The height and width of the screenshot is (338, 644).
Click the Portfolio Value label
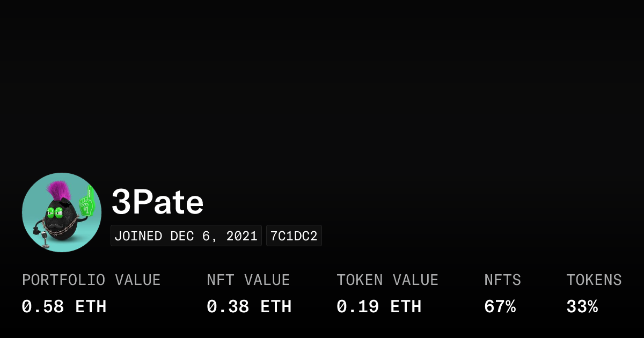(x=91, y=280)
